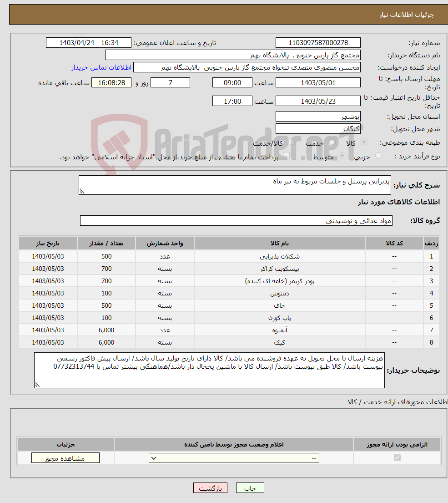The height and width of the screenshot is (503, 448).
Task: Toggle the Islamic treasury payment checkbox
Action: pos(287,156)
